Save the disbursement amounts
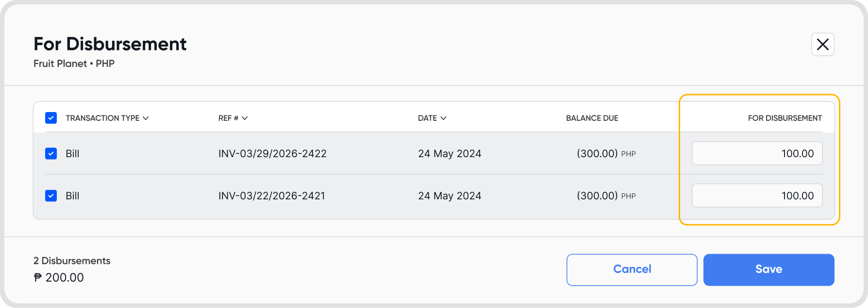The height and width of the screenshot is (308, 868). pos(768,270)
